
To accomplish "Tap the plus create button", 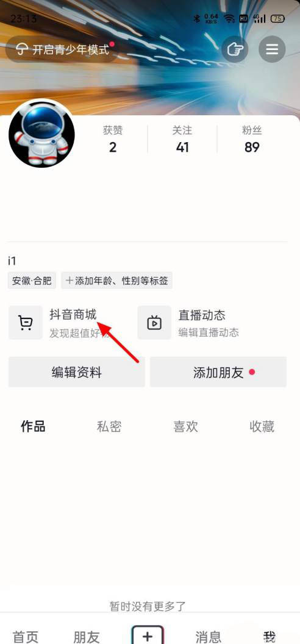I will click(148, 635).
